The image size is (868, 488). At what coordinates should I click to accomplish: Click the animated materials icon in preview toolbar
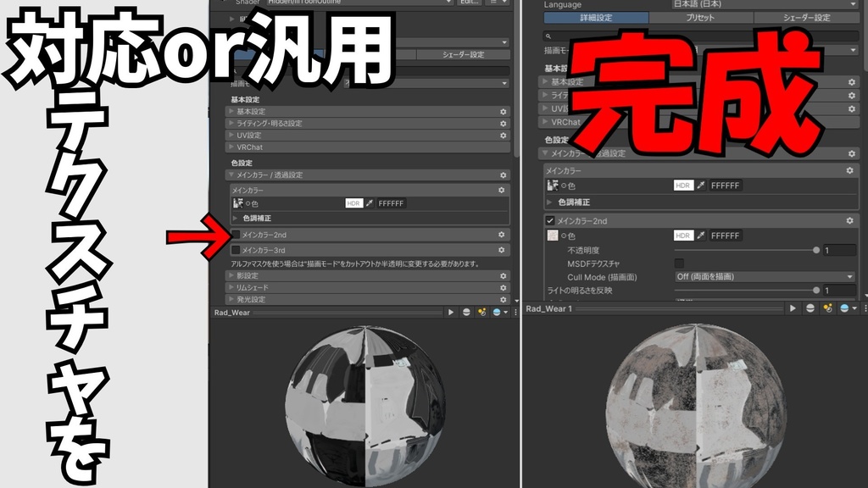tap(481, 313)
